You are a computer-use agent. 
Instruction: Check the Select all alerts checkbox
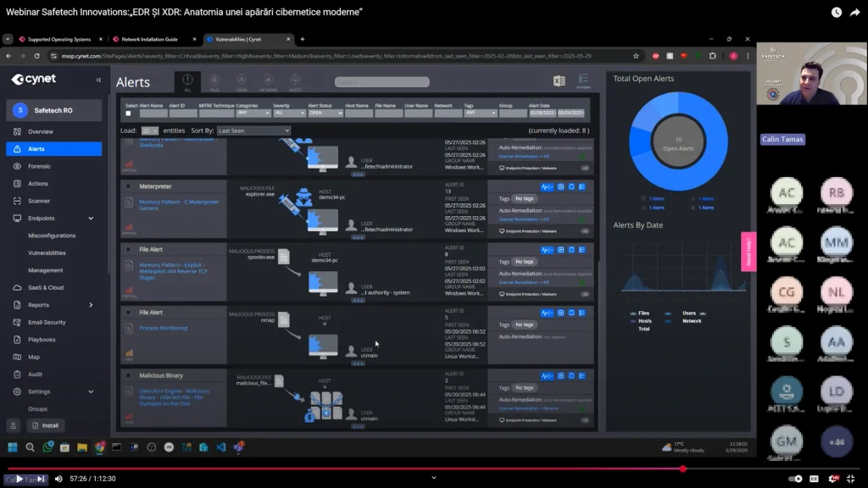pyautogui.click(x=129, y=113)
